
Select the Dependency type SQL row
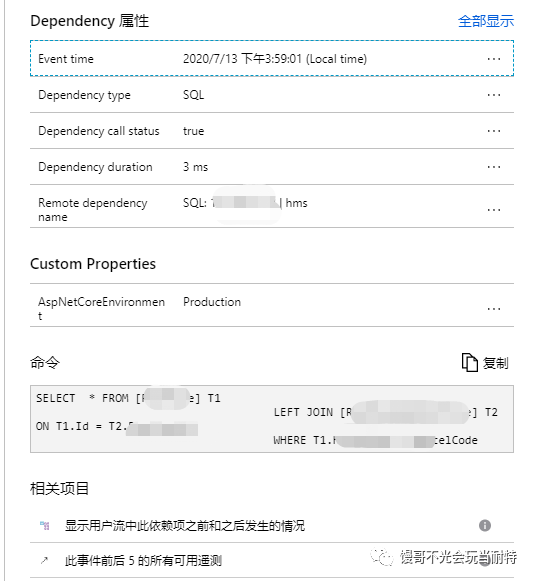[x=272, y=95]
